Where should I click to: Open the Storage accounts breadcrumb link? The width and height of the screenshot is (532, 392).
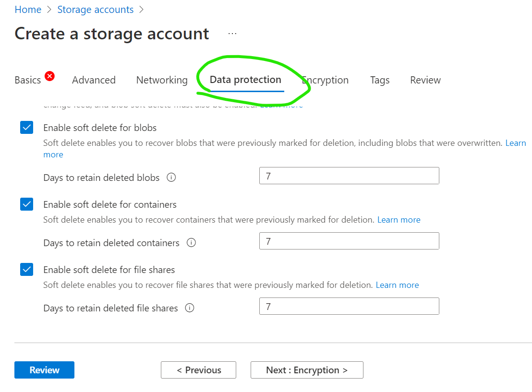[96, 10]
